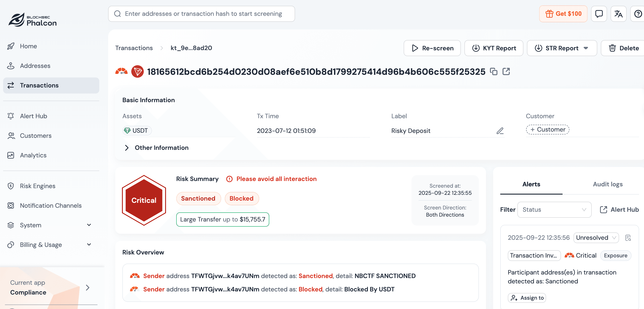This screenshot has width=644, height=309.
Task: Expand the Other Information section
Action: coord(127,148)
